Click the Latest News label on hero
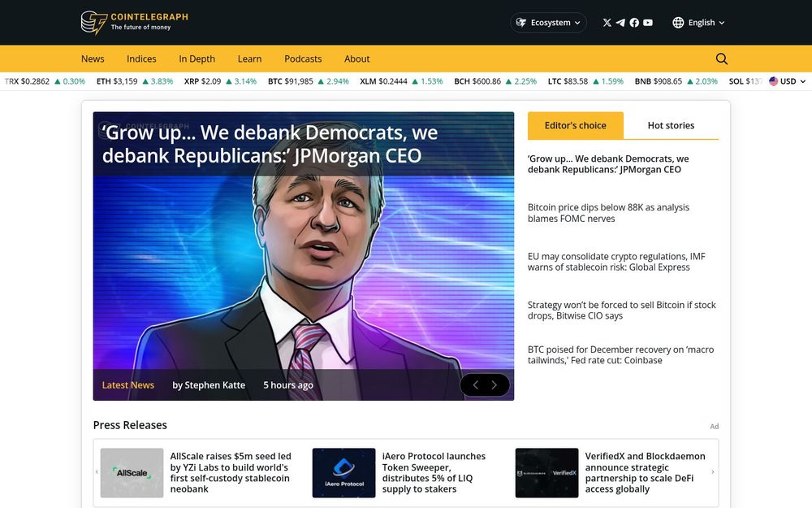 (128, 384)
